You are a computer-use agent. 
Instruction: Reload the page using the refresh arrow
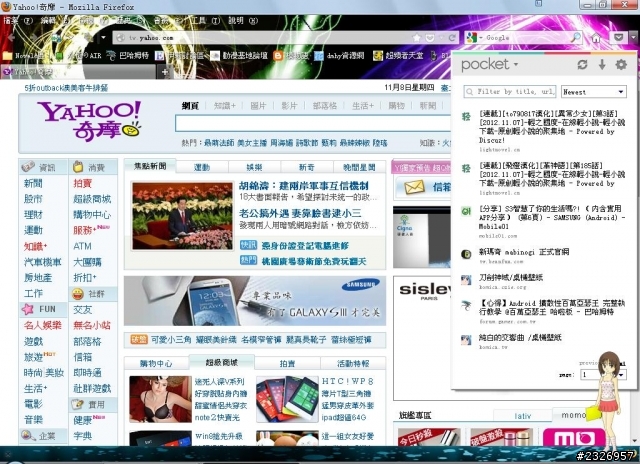point(452,38)
